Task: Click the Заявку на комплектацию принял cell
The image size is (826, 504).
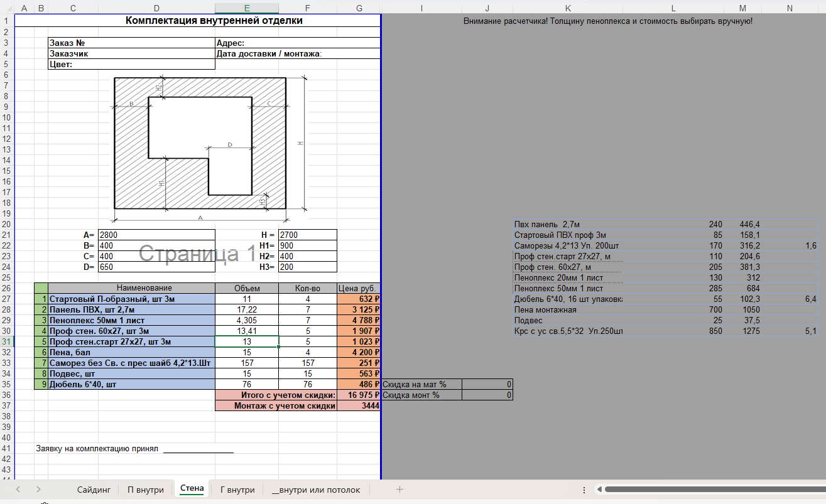Action: pyautogui.click(x=97, y=449)
